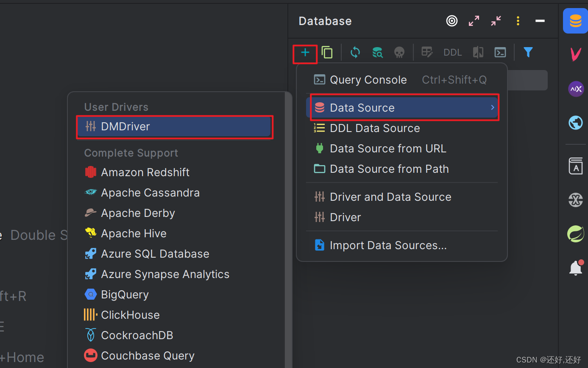This screenshot has width=588, height=368.
Task: Click the target Select Opened File icon
Action: (x=452, y=21)
